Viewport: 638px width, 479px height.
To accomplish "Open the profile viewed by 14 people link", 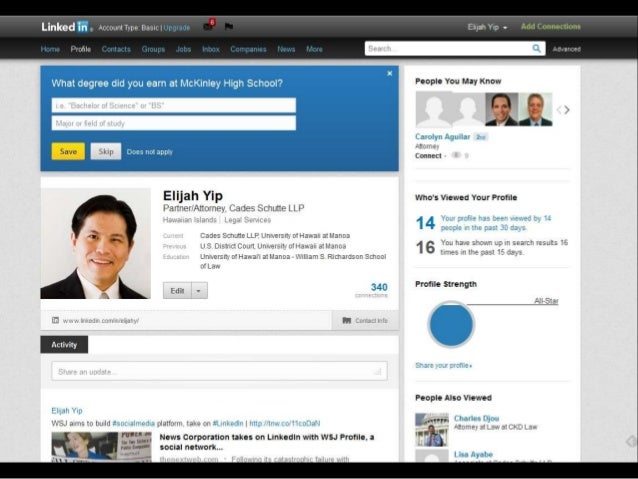I will [x=496, y=223].
